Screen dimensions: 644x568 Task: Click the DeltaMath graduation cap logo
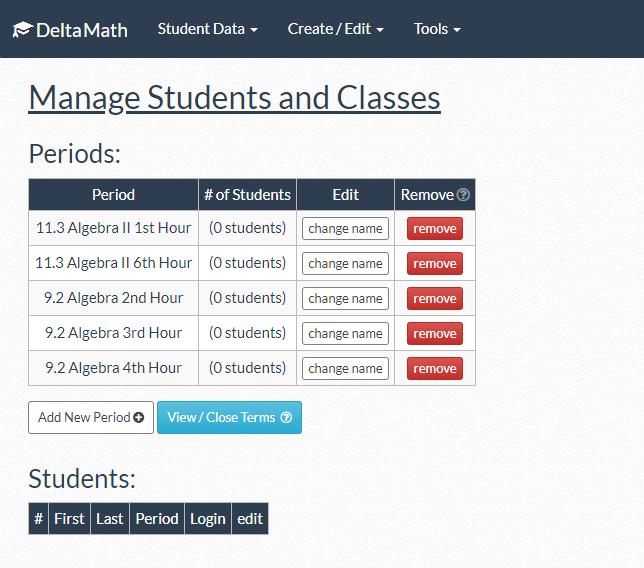click(x=22, y=30)
